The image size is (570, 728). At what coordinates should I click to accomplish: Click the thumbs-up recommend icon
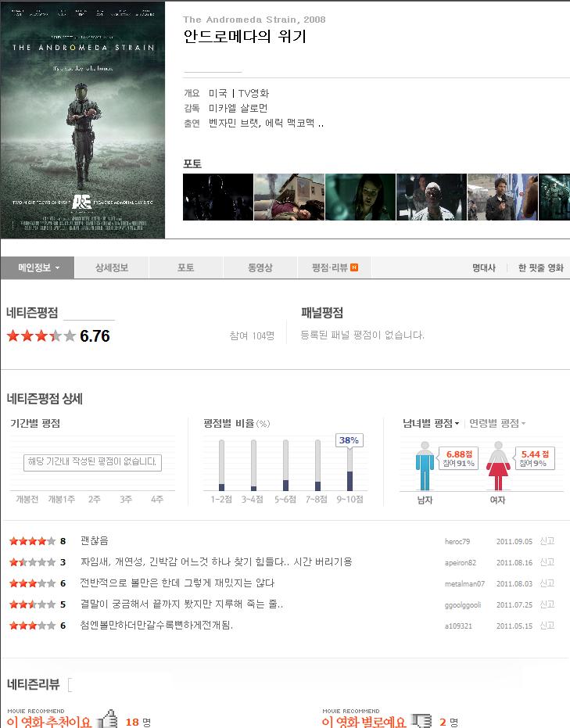(107, 719)
